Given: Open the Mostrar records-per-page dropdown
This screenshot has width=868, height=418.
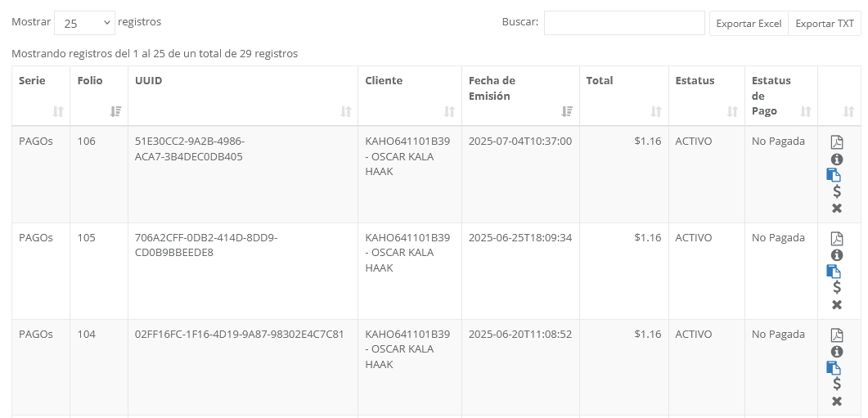Looking at the screenshot, I should click(x=84, y=23).
